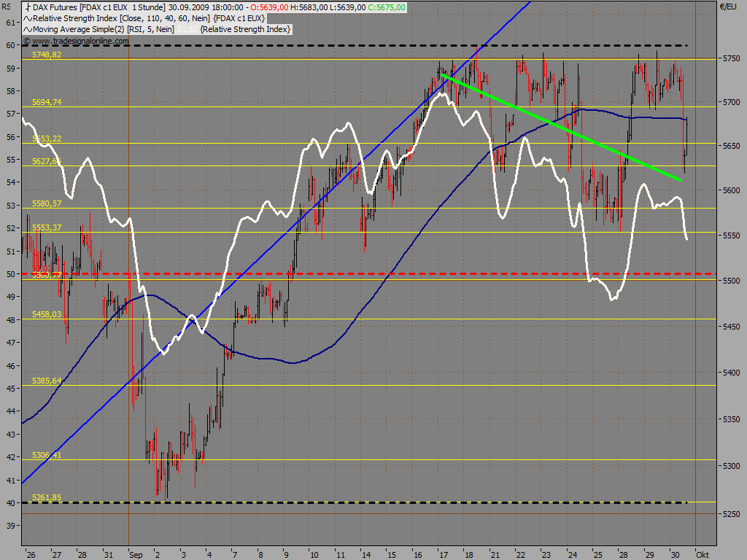The height and width of the screenshot is (560, 747).
Task: Click the line icon before Moving Average Simple legend
Action: 28,29
